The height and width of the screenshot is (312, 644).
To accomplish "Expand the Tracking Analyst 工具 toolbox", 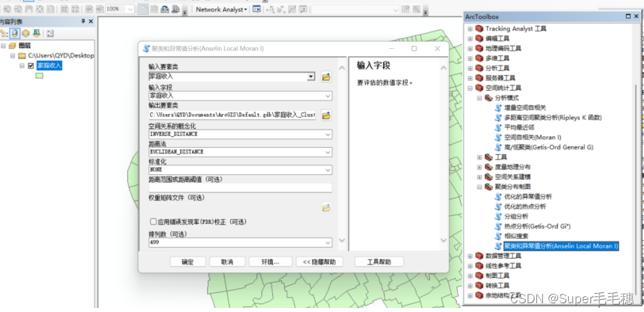I will (470, 28).
